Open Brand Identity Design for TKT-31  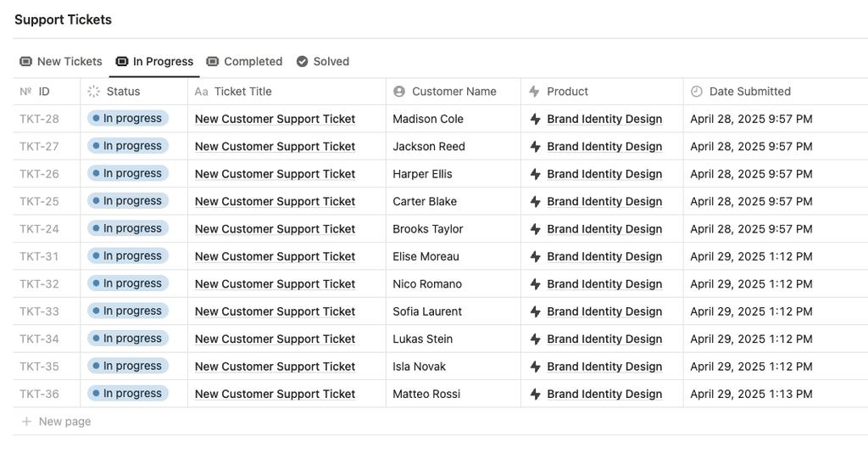604,256
